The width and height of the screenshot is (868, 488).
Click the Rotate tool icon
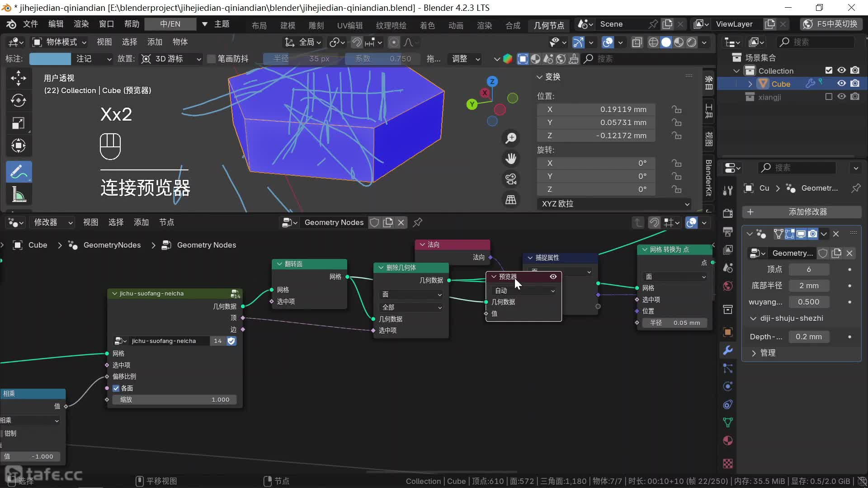19,100
